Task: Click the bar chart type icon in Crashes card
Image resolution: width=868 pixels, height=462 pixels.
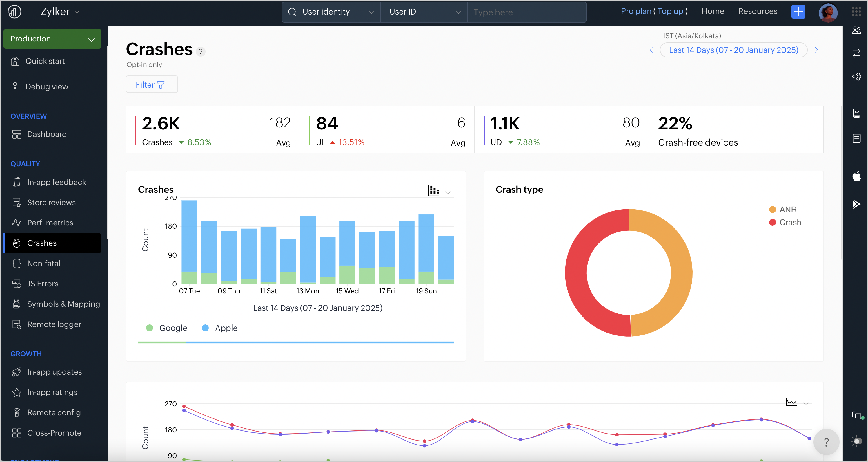Action: pyautogui.click(x=433, y=191)
